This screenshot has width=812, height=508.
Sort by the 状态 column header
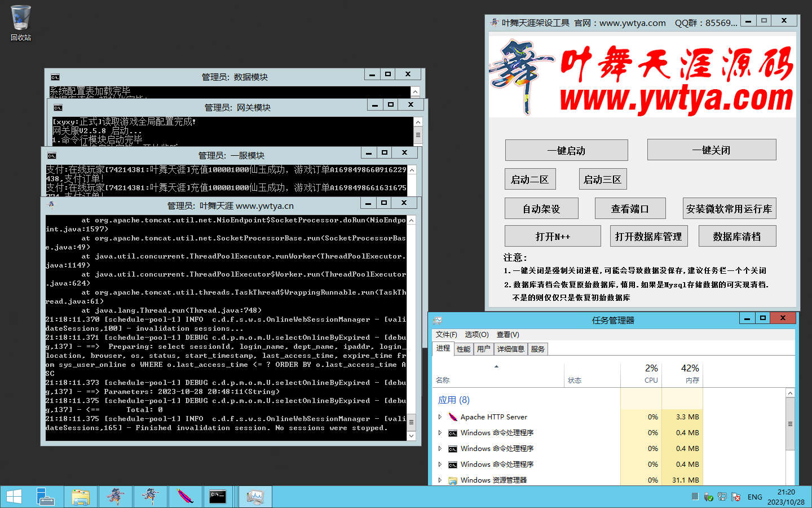592,374
